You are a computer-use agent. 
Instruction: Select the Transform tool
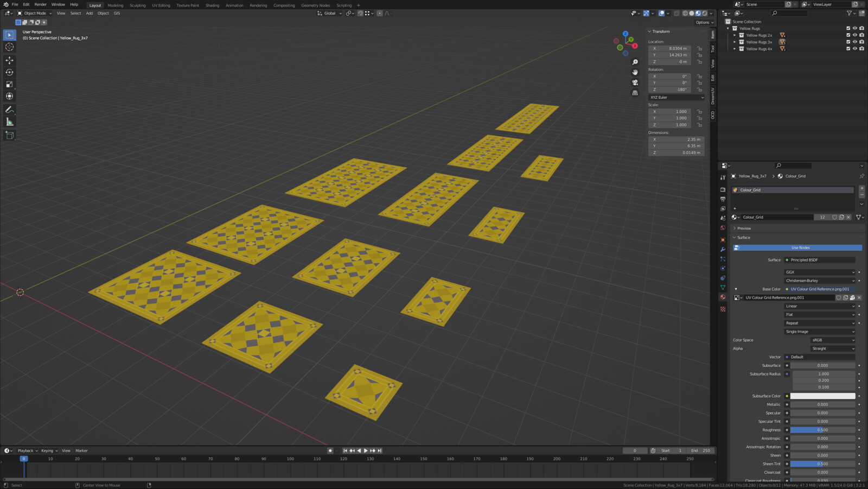[x=9, y=96]
